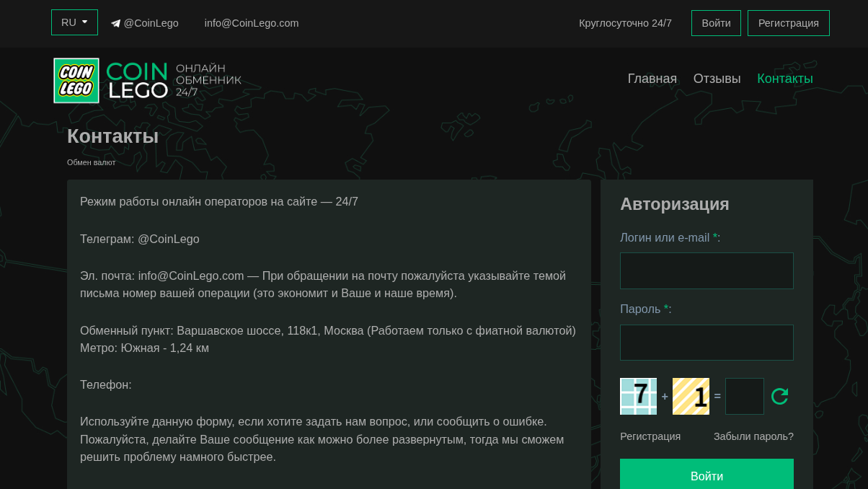Image resolution: width=868 pixels, height=489 pixels.
Task: Click the Telegram paper plane icon
Action: pos(115,23)
